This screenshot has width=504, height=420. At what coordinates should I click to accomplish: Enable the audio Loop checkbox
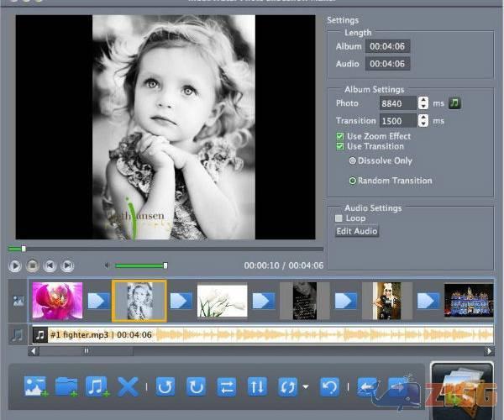[339, 218]
